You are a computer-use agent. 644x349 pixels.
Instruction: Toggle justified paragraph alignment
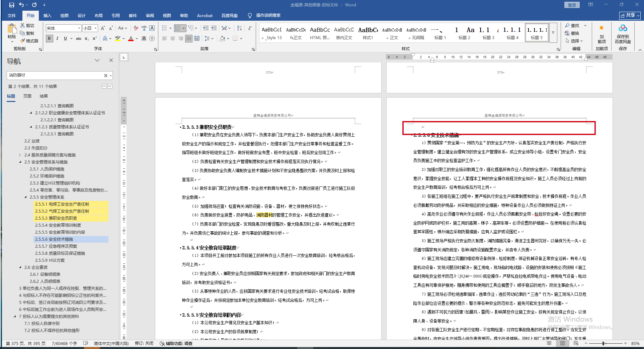pos(189,38)
